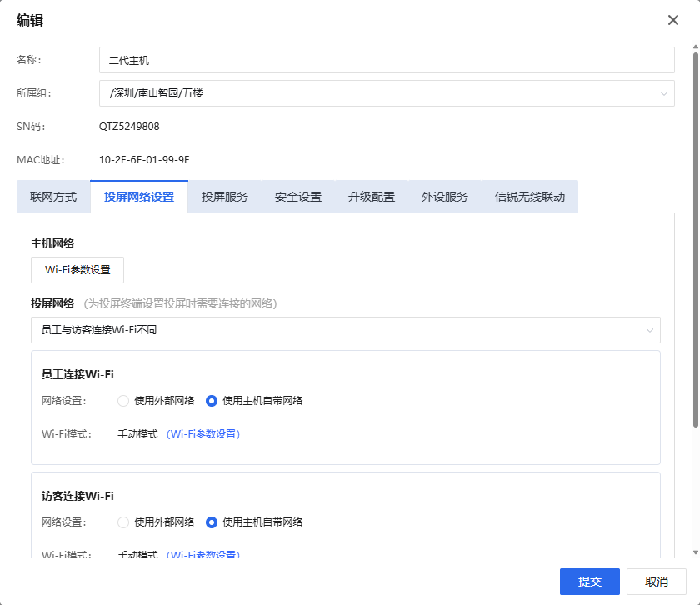Image resolution: width=700 pixels, height=605 pixels.
Task: Select 使用主机自带网络 for 员工连接Wi-Fi
Action: coord(212,401)
